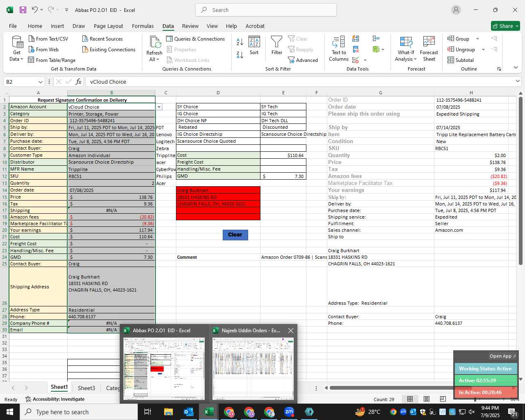Open Manage Data Model cube icon
The image size is (525, 420).
tap(376, 50)
